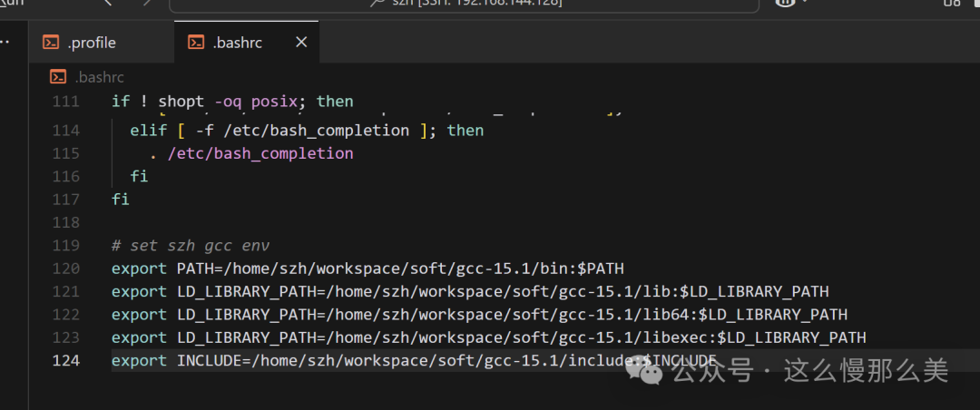This screenshot has width=980, height=410.
Task: Click line number 124
Action: (65, 361)
